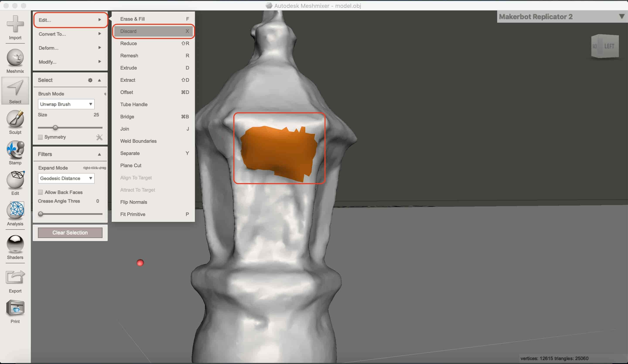Screen dimensions: 628x364
Task: Open the Export tool
Action: tap(15, 282)
